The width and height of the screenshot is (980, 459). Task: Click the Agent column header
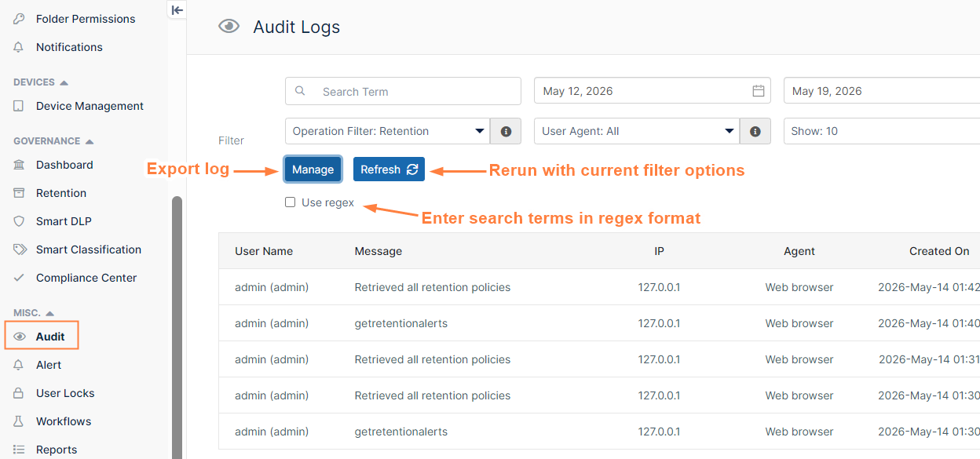point(799,251)
